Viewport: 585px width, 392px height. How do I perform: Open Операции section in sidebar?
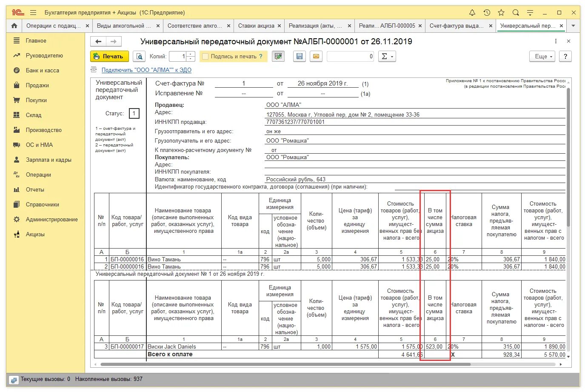point(38,175)
